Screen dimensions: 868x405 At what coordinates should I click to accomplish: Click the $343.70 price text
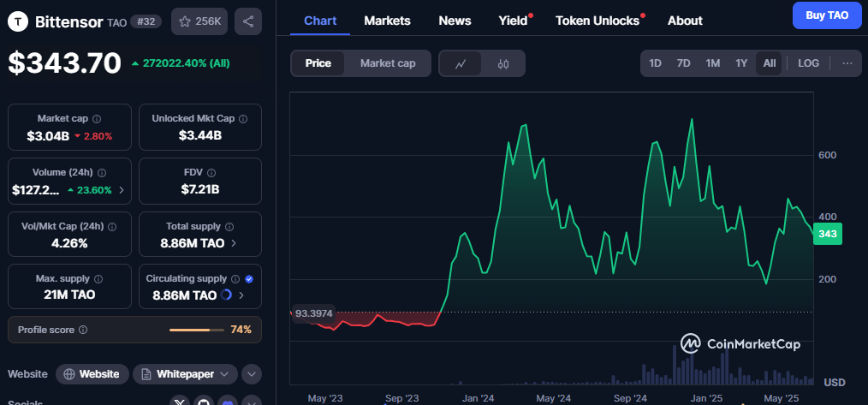(x=64, y=63)
